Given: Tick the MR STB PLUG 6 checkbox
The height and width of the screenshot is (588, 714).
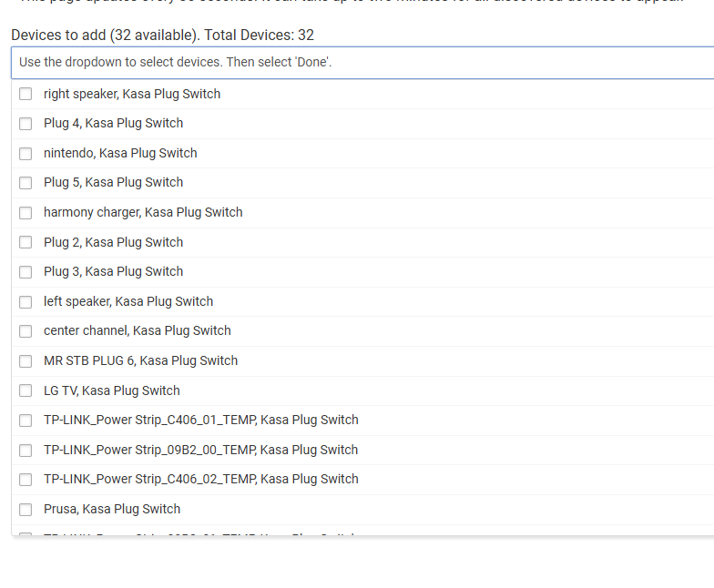Looking at the screenshot, I should [25, 361].
